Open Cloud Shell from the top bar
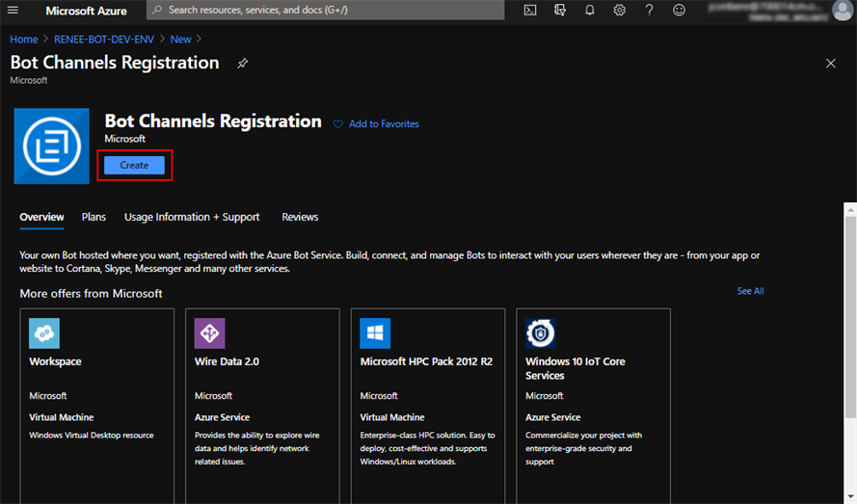Image resolution: width=857 pixels, height=504 pixels. pos(529,10)
